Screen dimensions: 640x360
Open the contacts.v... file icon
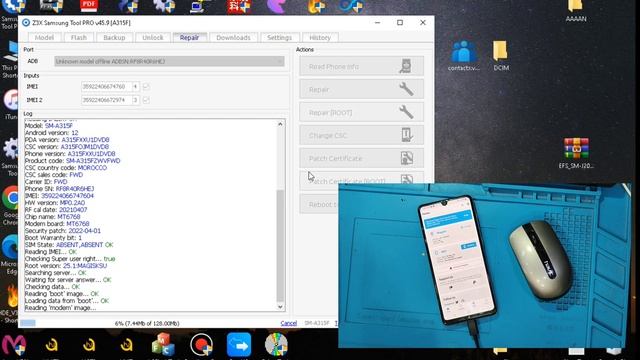(x=464, y=56)
